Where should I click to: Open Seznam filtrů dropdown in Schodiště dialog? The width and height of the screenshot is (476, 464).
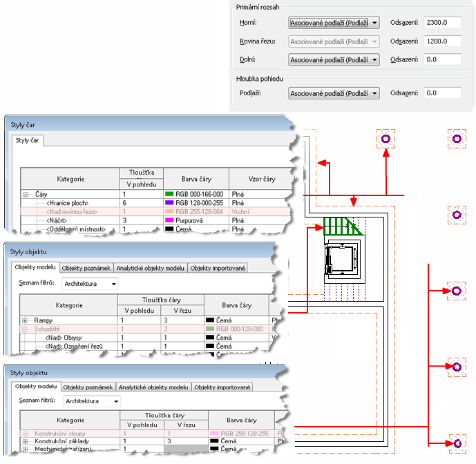coord(90,284)
